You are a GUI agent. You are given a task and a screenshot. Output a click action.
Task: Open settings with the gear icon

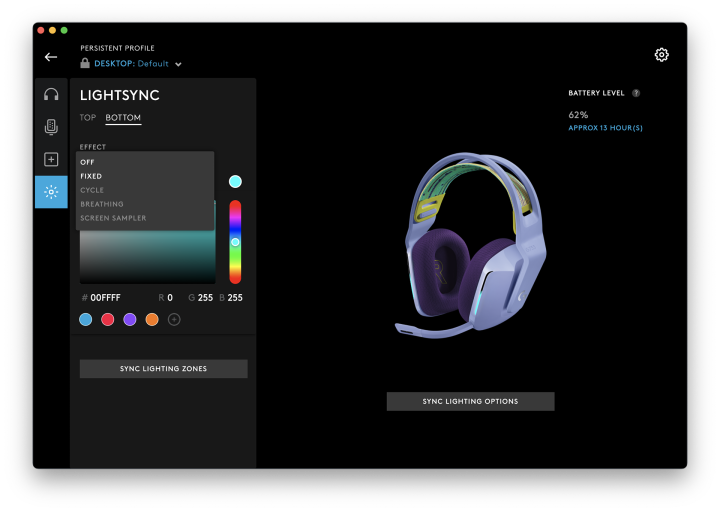tap(661, 55)
